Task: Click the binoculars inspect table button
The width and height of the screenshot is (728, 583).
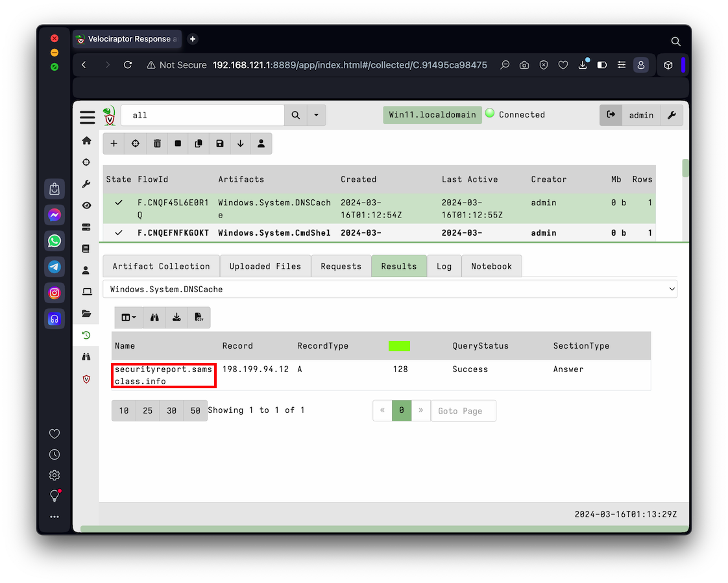Action: click(154, 317)
